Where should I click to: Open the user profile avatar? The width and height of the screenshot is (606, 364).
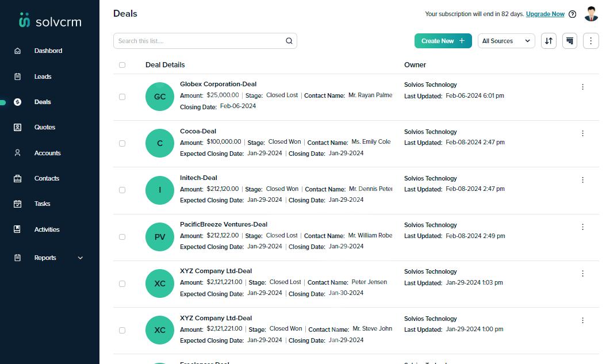[591, 14]
